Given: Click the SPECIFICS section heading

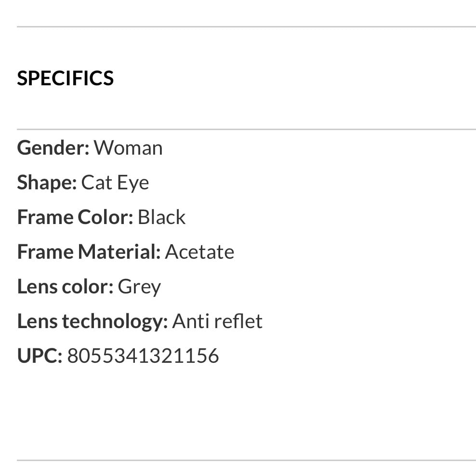Looking at the screenshot, I should coord(65,79).
